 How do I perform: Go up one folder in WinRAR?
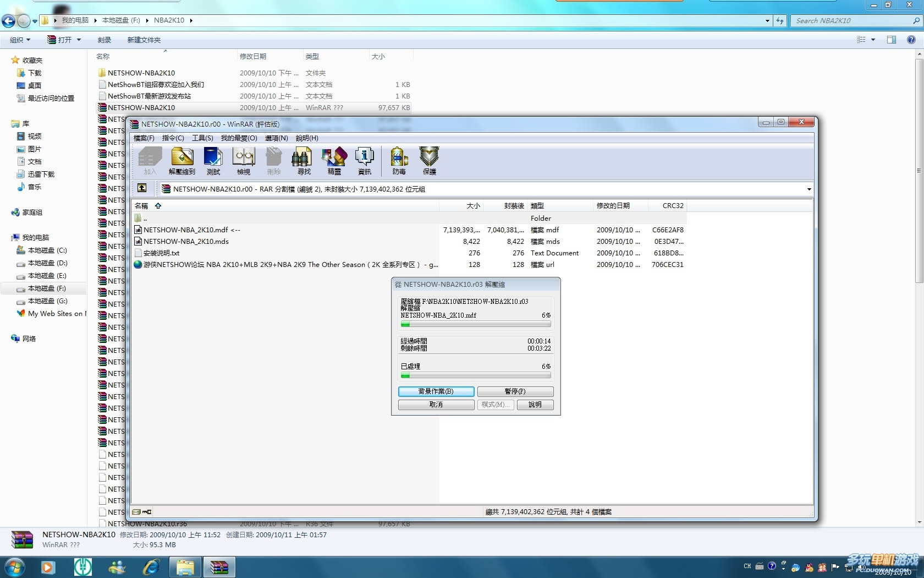[x=142, y=188]
